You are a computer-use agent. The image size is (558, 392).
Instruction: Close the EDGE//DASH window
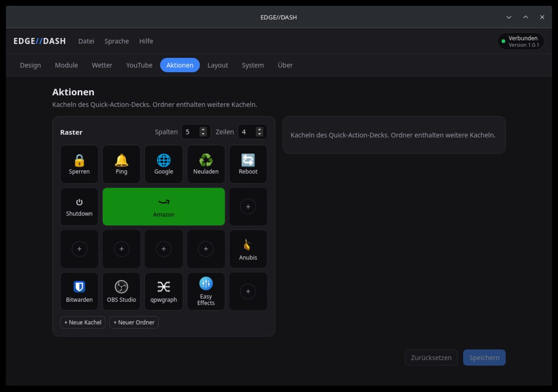[x=542, y=17]
